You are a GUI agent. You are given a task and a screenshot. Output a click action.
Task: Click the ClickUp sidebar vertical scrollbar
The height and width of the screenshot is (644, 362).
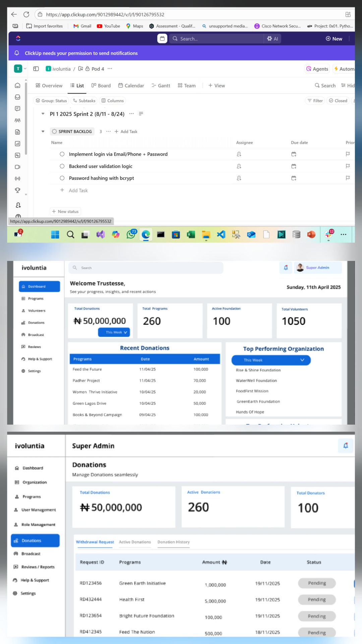click(x=26, y=119)
